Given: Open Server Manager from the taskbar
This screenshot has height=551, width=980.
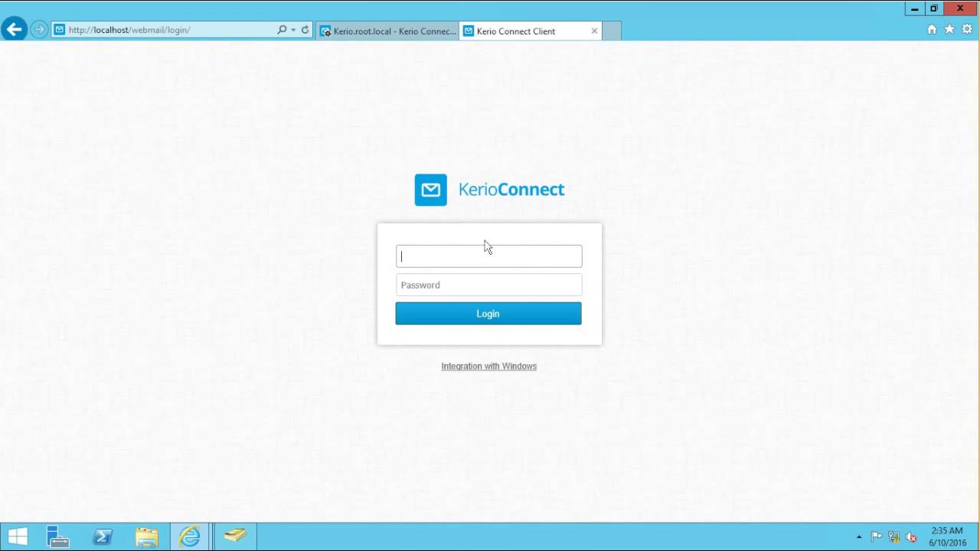Looking at the screenshot, I should click(x=58, y=536).
